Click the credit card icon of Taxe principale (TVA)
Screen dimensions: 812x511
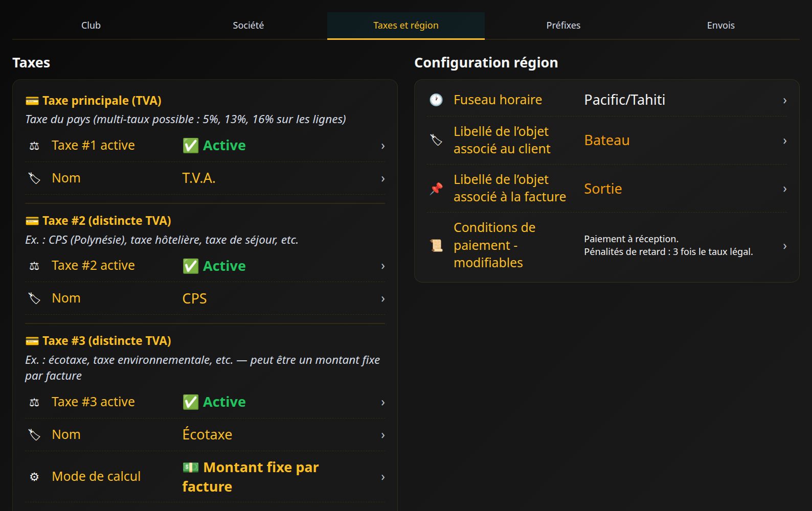point(32,101)
